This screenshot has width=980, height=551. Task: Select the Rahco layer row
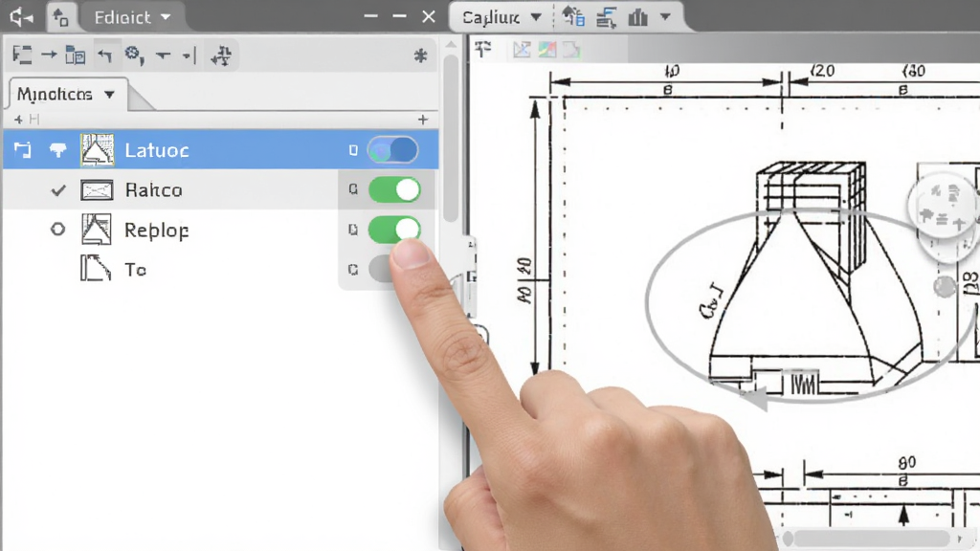tap(221, 190)
